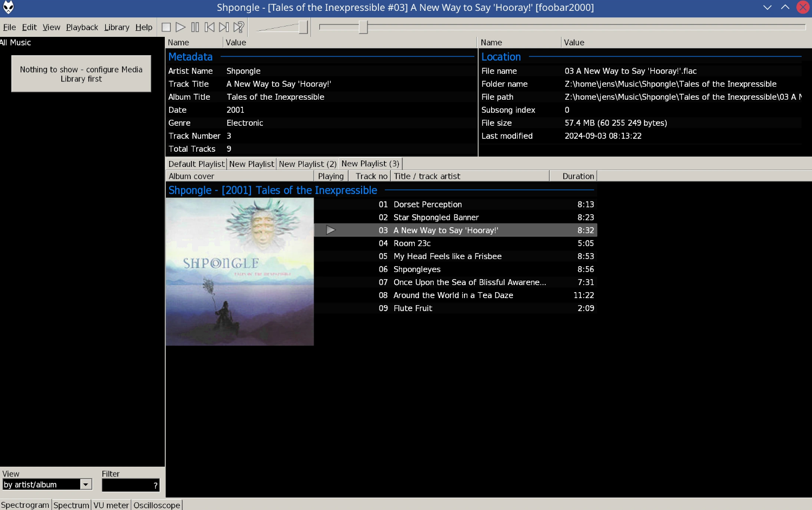Open the Spectrum tab
The width and height of the screenshot is (812, 510).
(71, 505)
